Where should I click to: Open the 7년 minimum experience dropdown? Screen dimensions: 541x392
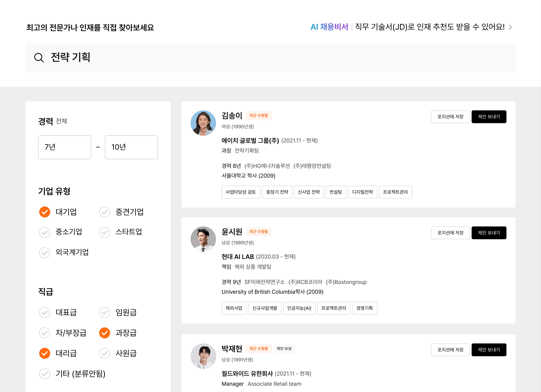click(x=64, y=147)
